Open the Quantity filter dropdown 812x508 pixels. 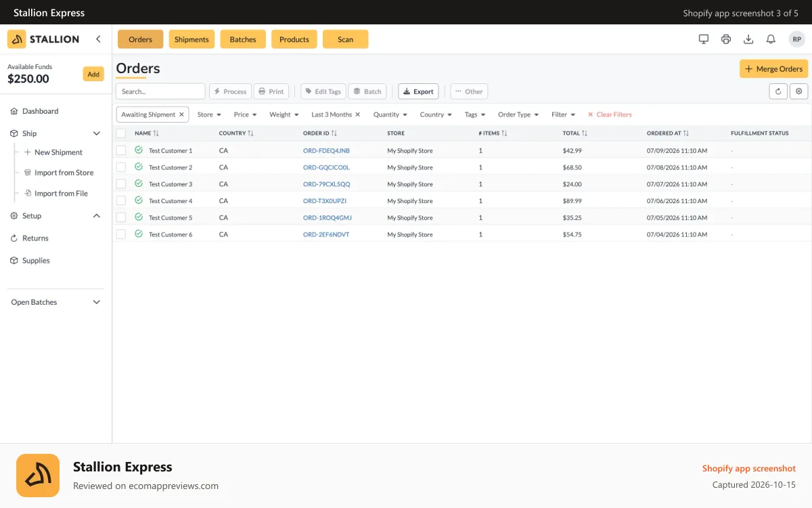point(390,114)
